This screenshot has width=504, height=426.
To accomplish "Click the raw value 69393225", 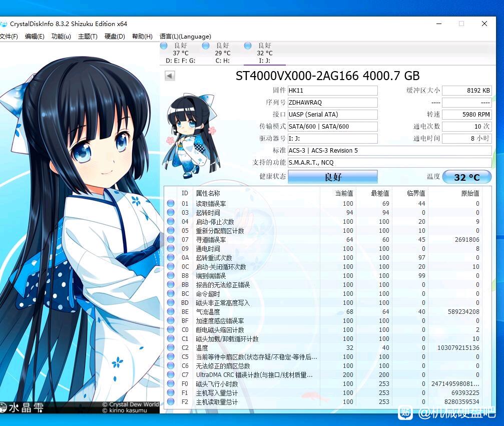I will (x=465, y=392).
